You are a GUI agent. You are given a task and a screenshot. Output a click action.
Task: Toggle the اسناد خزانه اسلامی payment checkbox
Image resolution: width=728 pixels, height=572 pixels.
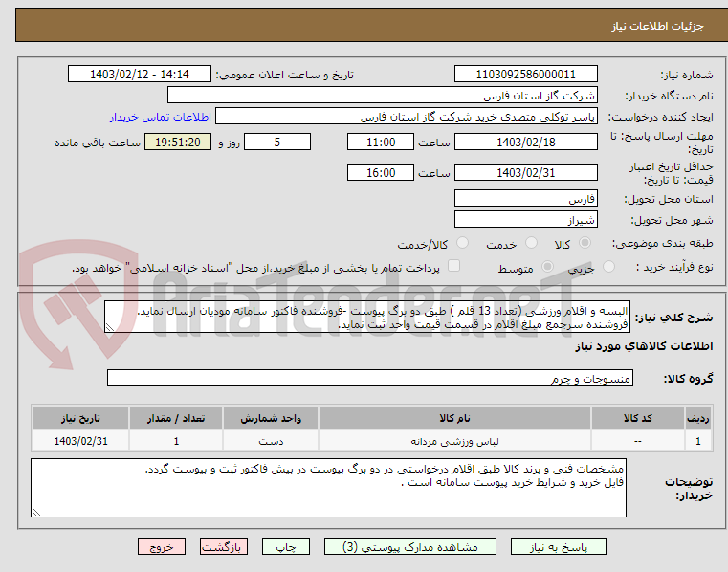coord(453,266)
